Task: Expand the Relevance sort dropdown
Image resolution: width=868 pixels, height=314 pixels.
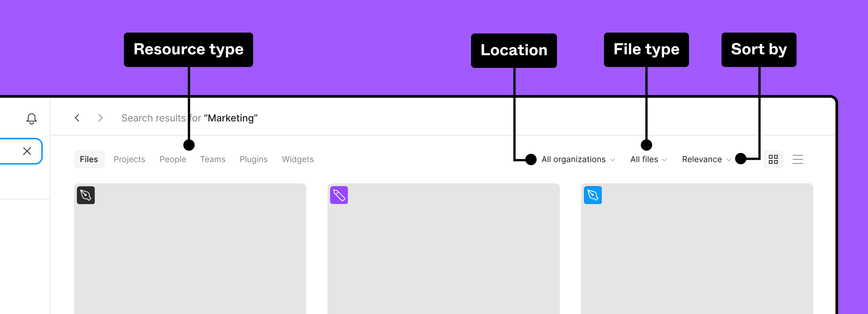Action: click(706, 159)
